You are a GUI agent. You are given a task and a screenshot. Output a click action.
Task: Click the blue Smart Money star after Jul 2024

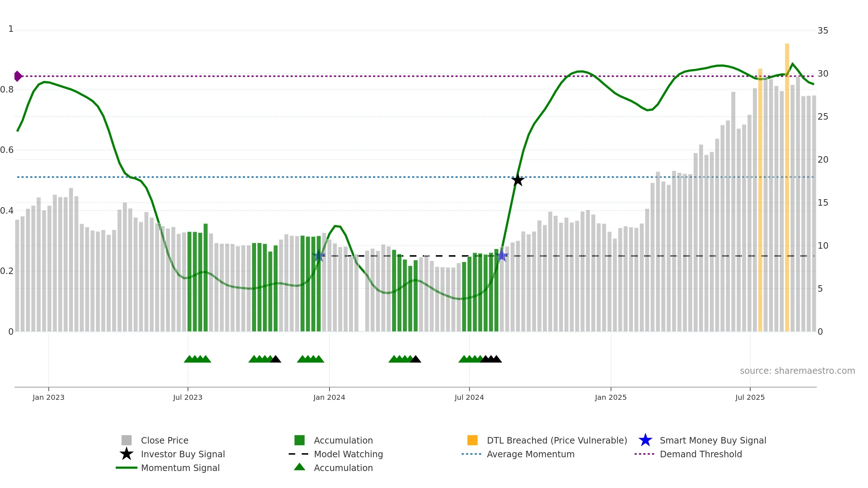click(502, 256)
